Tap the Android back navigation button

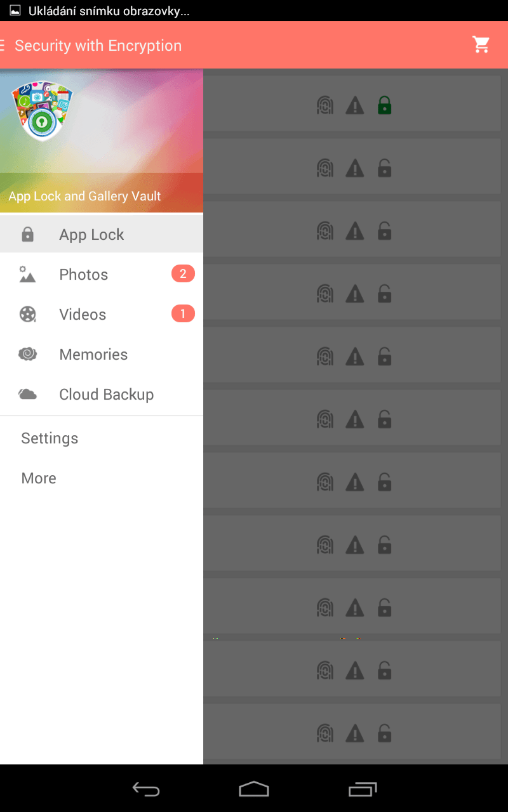pyautogui.click(x=146, y=789)
